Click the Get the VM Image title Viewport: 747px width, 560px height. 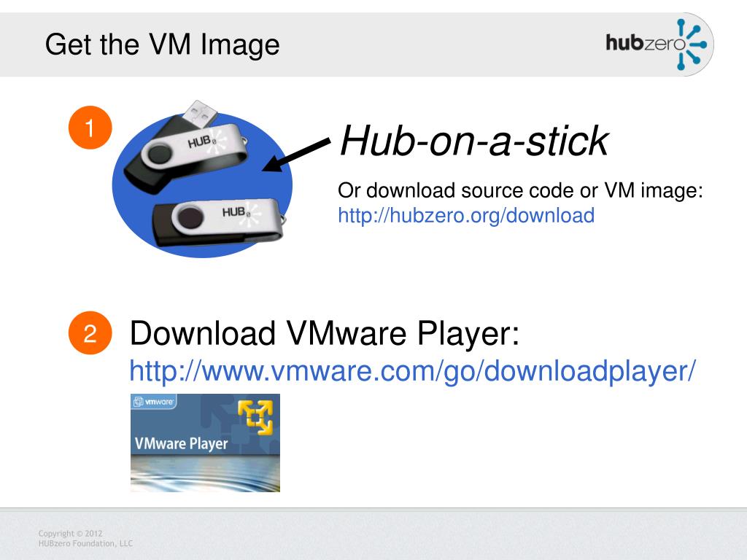(162, 45)
